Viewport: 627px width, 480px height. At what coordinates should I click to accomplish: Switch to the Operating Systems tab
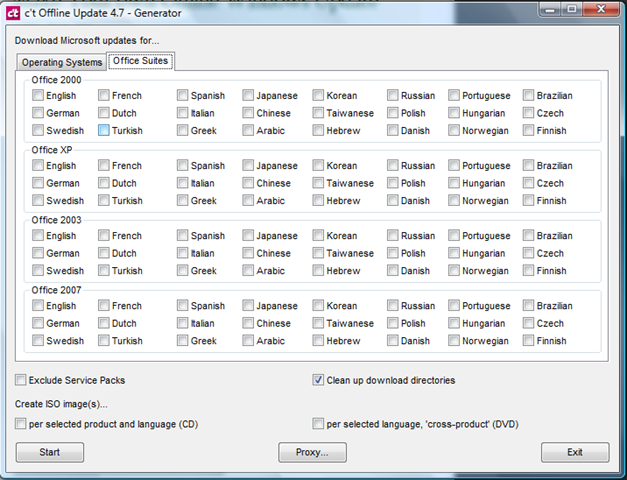coord(62,62)
